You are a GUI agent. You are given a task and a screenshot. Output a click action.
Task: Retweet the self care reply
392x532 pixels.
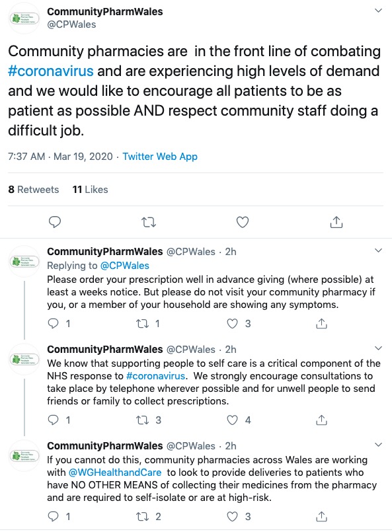[143, 420]
